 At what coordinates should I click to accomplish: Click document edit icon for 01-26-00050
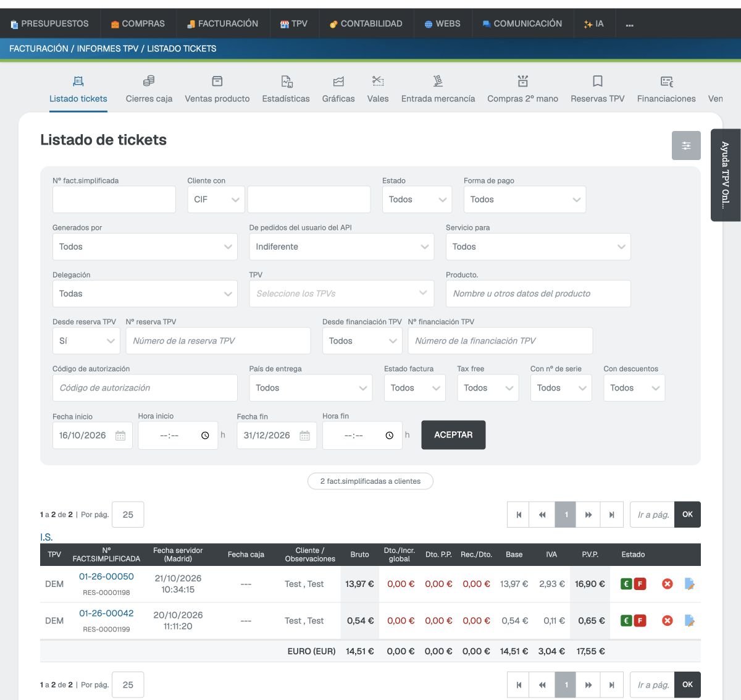tap(689, 584)
